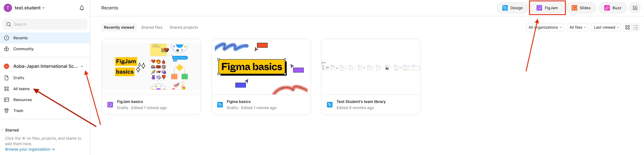Open the All organizations dropdown
The width and height of the screenshot is (644, 155).
pos(545,27)
